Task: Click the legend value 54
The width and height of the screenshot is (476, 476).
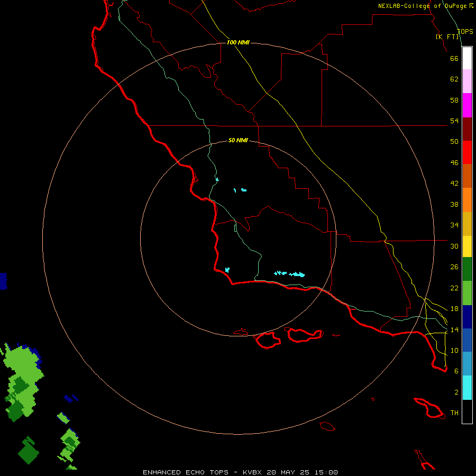Action: (x=454, y=121)
